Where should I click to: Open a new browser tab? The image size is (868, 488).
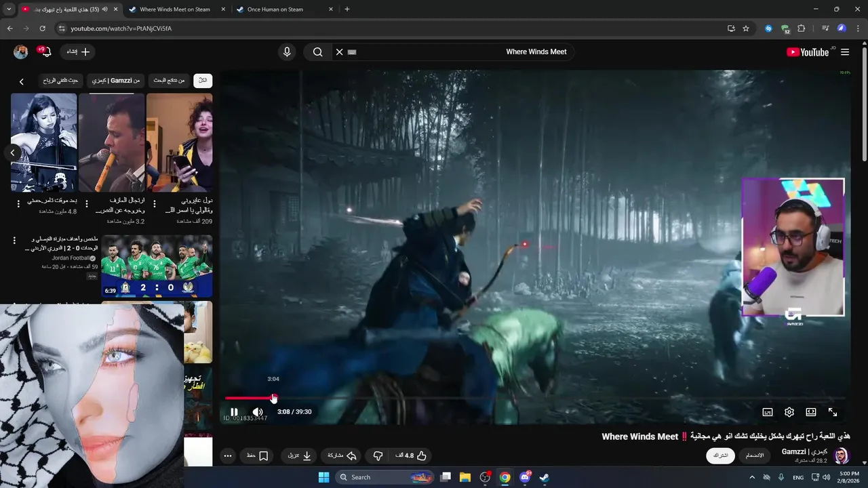347,9
